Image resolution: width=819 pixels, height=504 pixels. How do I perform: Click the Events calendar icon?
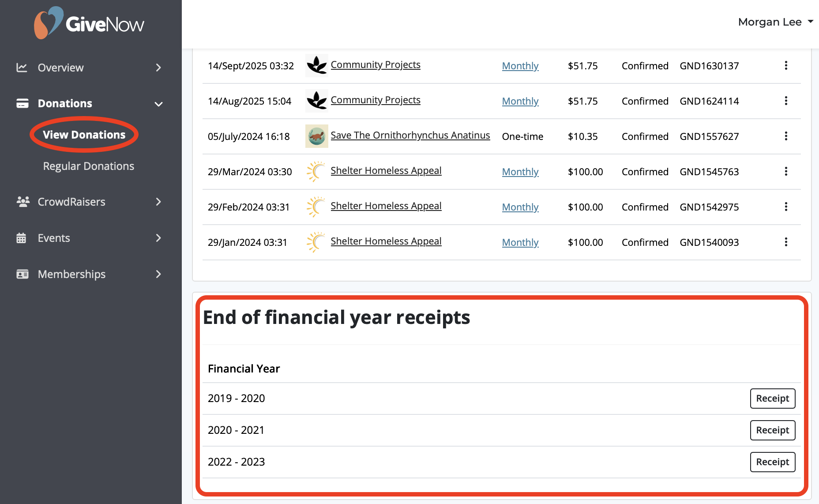pyautogui.click(x=21, y=238)
